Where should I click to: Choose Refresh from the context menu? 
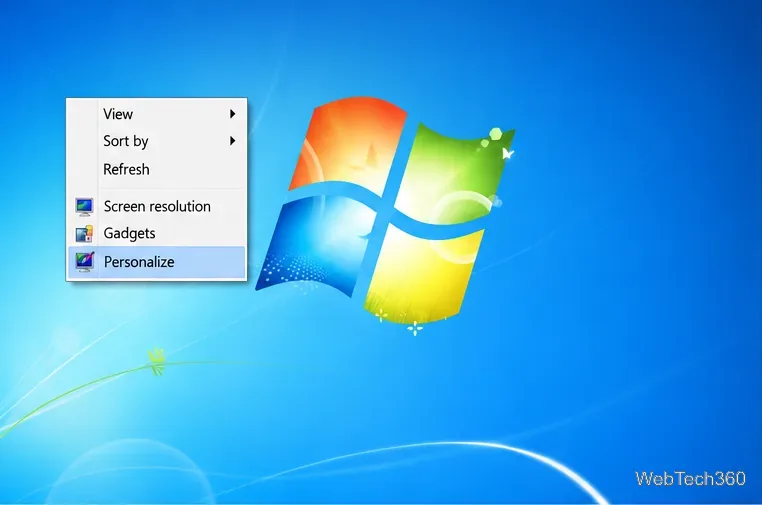[x=156, y=169]
